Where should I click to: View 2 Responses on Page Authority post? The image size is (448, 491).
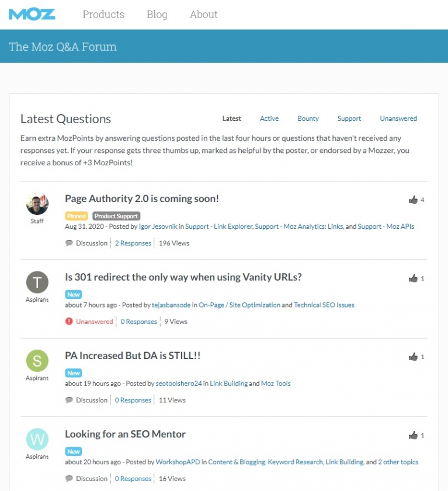[x=133, y=243]
